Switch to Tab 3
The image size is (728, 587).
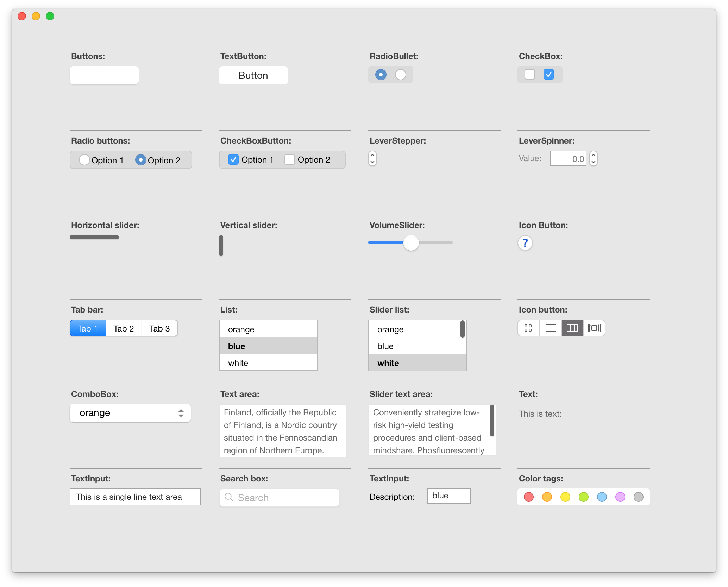[159, 328]
